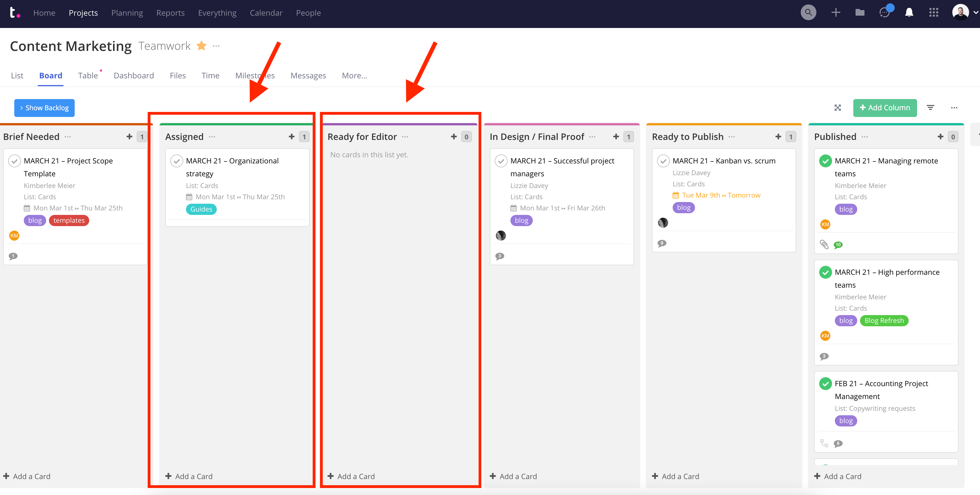The height and width of the screenshot is (495, 980).
Task: Open Brief Needed column options ellipsis
Action: point(68,137)
